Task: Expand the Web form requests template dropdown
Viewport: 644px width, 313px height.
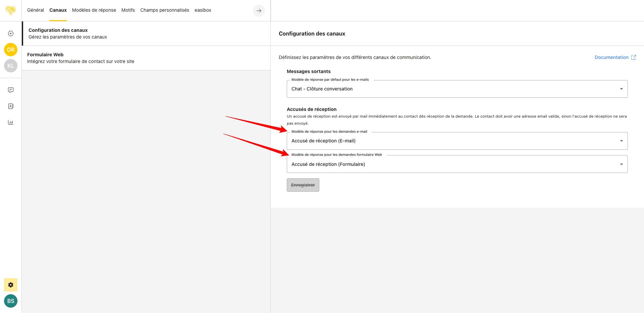Action: click(x=457, y=164)
